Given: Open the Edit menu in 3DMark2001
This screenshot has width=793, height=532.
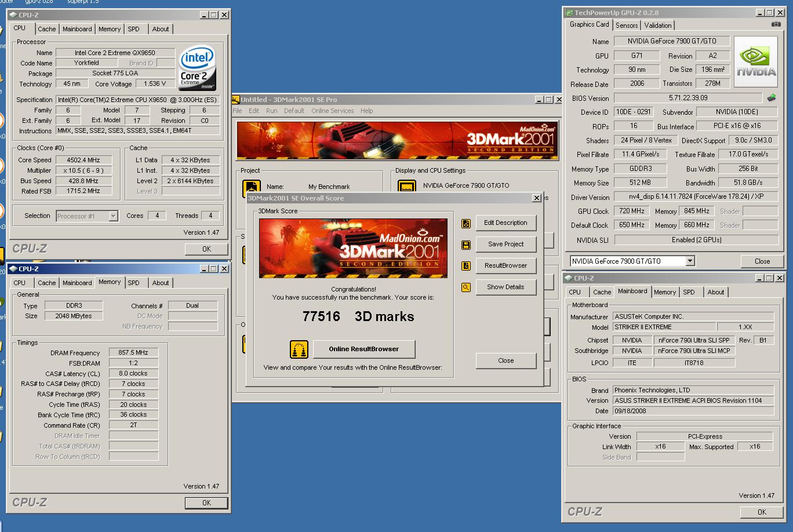Looking at the screenshot, I should coord(254,111).
